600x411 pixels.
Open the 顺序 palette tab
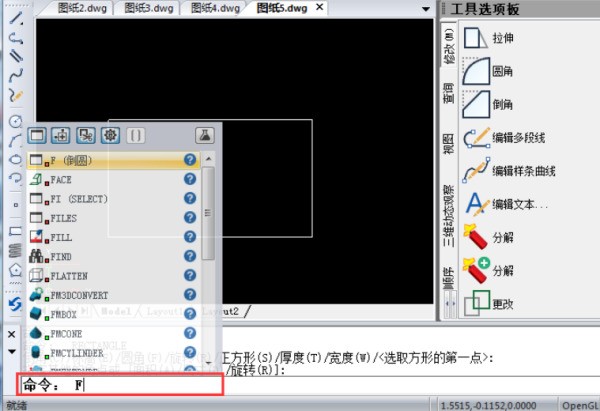coord(449,277)
